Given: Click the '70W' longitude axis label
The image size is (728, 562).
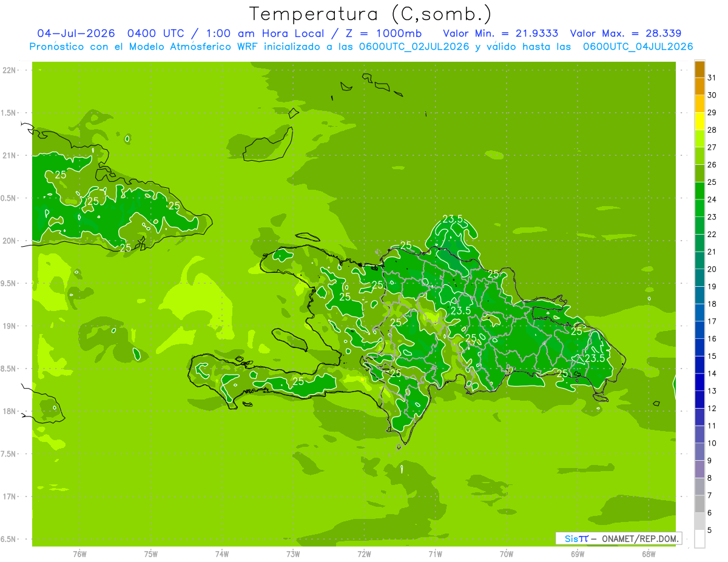Looking at the screenshot, I should coord(507,554).
